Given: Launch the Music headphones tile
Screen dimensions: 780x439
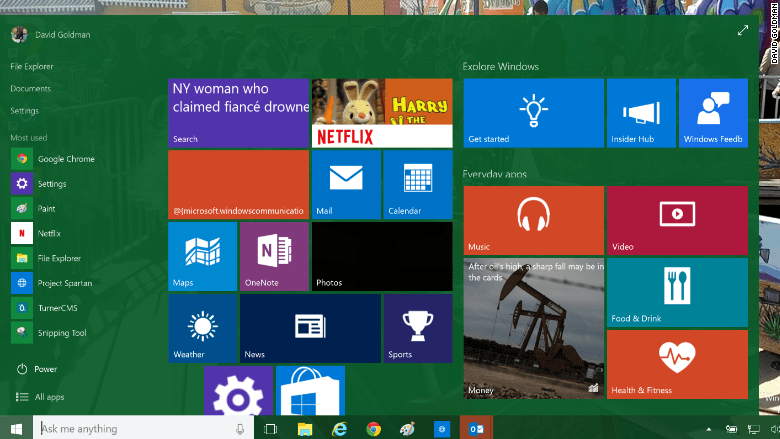Looking at the screenshot, I should tap(534, 220).
